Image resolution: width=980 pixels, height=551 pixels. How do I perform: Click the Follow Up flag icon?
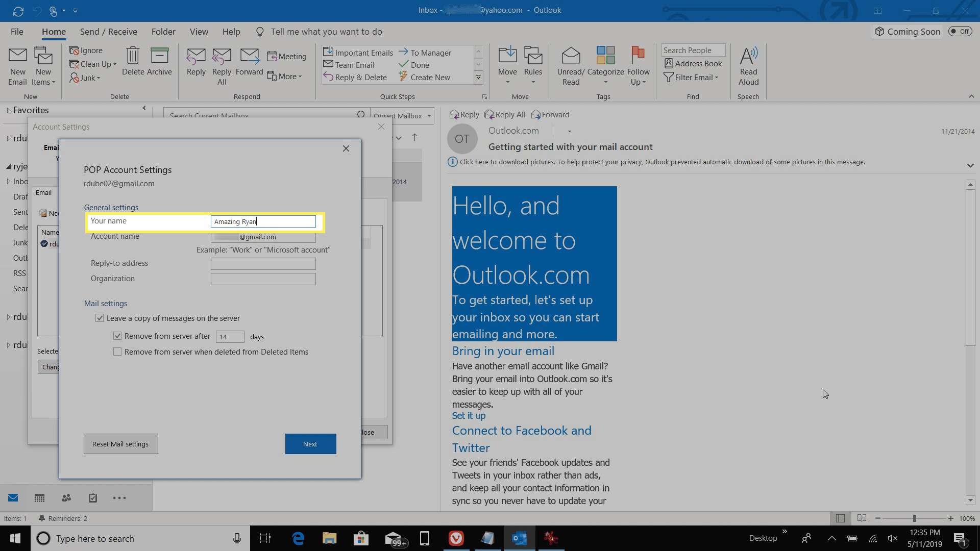point(638,56)
